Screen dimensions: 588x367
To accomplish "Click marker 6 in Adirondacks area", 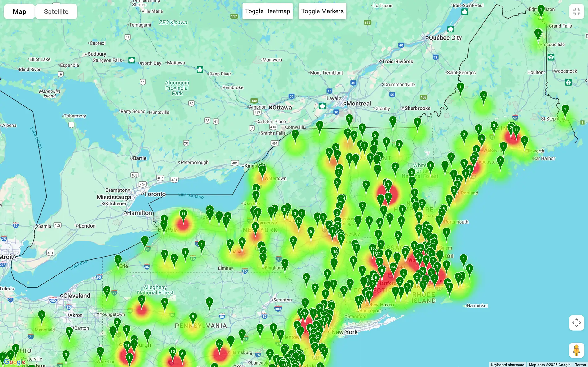I will point(329,154).
